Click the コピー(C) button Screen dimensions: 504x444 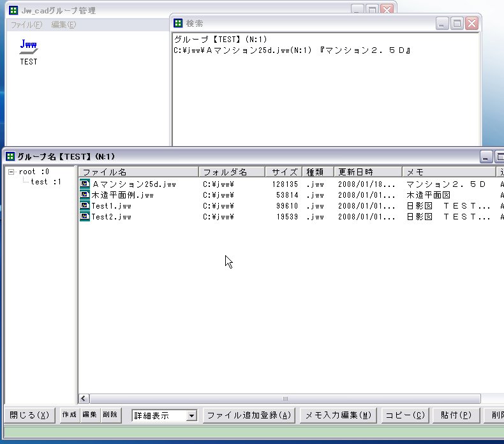point(405,415)
